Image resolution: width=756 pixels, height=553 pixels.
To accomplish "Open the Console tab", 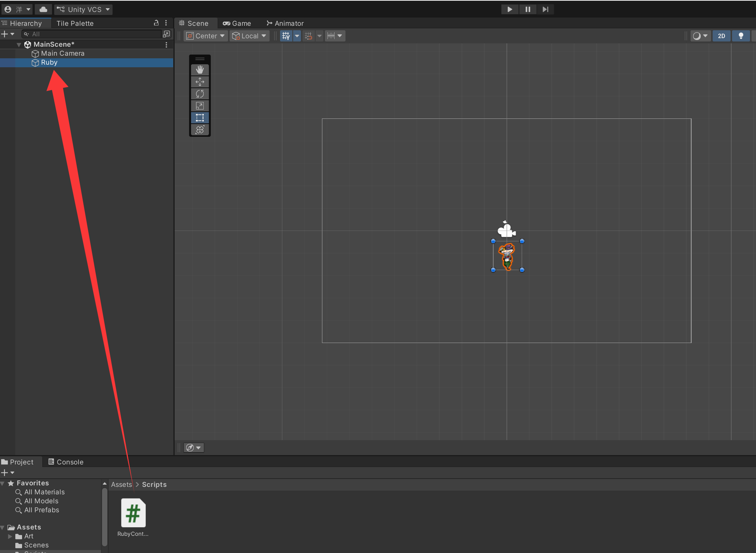I will 66,462.
